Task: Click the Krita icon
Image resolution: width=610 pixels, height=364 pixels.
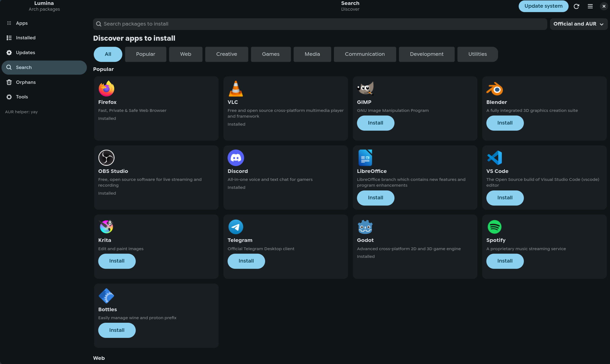Action: (106, 227)
